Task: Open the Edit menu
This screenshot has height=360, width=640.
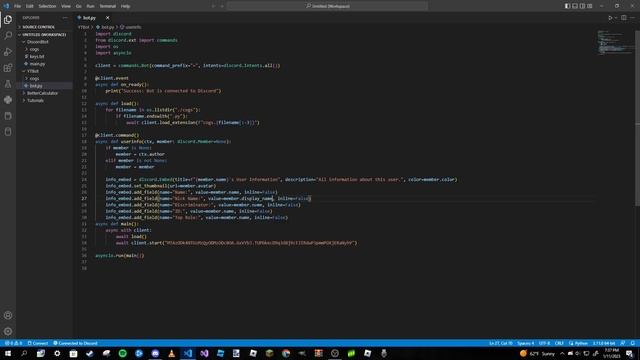Action: click(x=30, y=6)
